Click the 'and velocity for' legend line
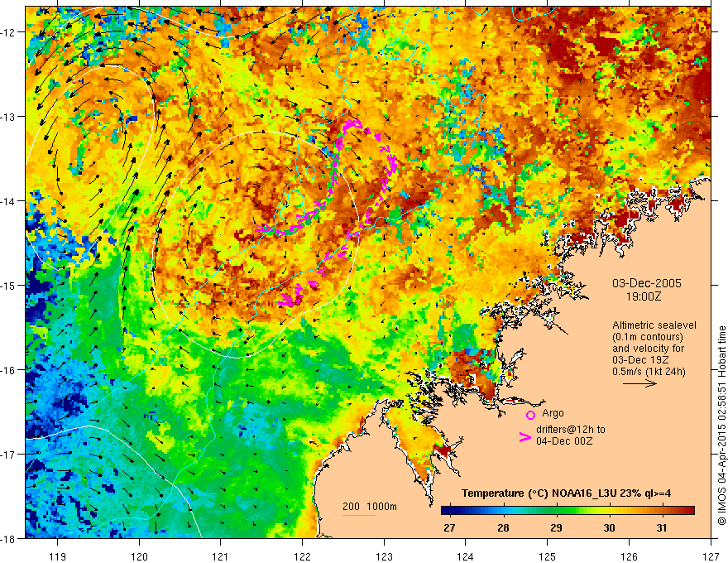Screen dimensions: 728x563 (x=648, y=349)
